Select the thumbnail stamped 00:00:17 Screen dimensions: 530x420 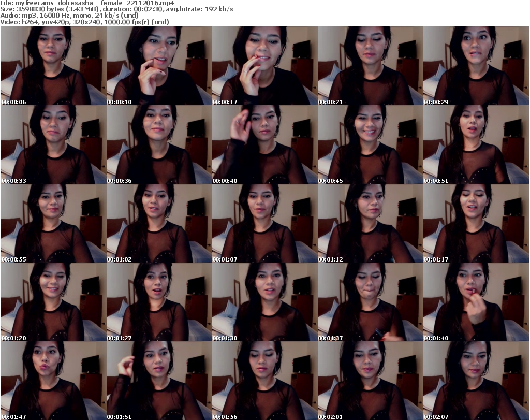(264, 66)
